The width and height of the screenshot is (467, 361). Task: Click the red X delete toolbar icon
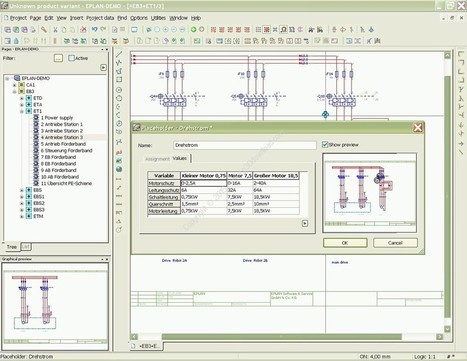(x=83, y=30)
